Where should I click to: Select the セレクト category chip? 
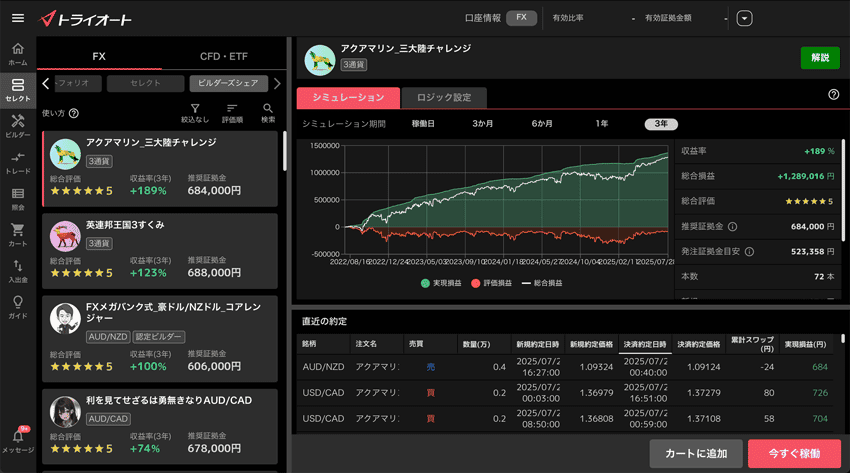coord(145,83)
